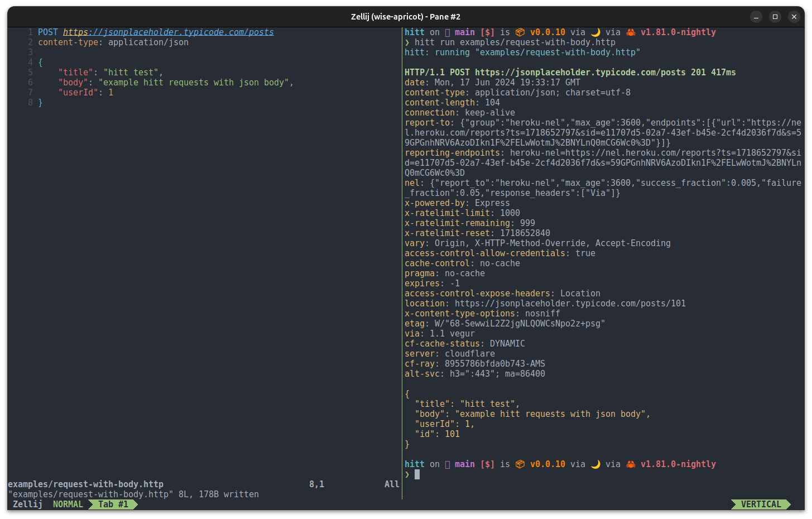Image resolution: width=812 pixels, height=519 pixels.
Task: Click the 'content-type: application/json' line in editor
Action: (x=113, y=42)
